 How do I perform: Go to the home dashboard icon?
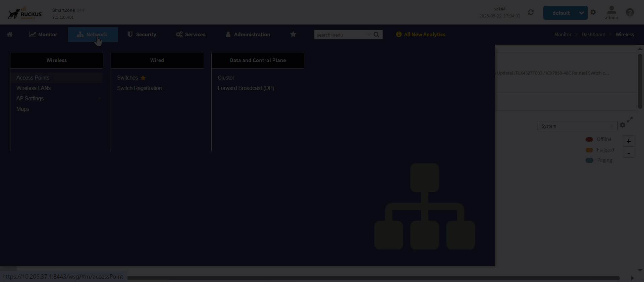click(x=10, y=34)
